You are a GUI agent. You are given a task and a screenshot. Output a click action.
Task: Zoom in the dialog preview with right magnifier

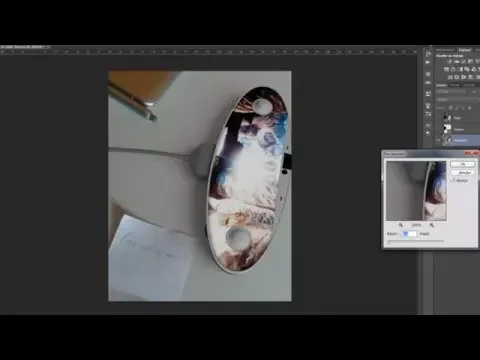(432, 225)
